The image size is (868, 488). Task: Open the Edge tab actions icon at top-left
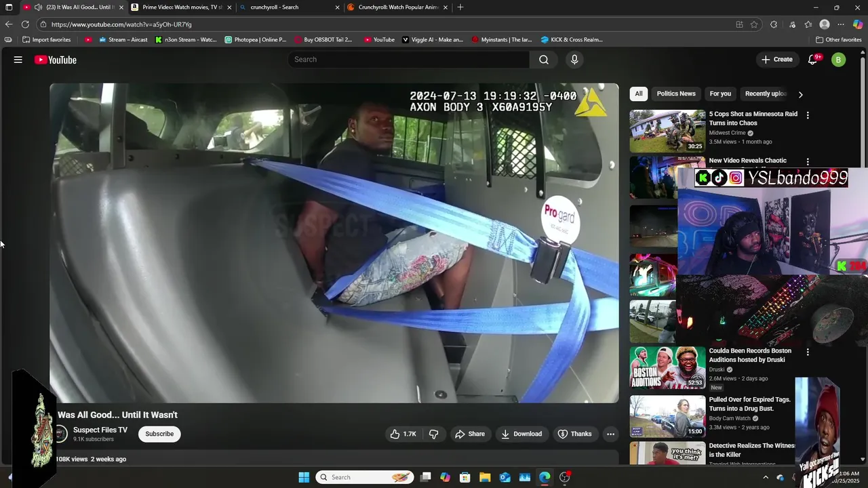click(x=9, y=7)
